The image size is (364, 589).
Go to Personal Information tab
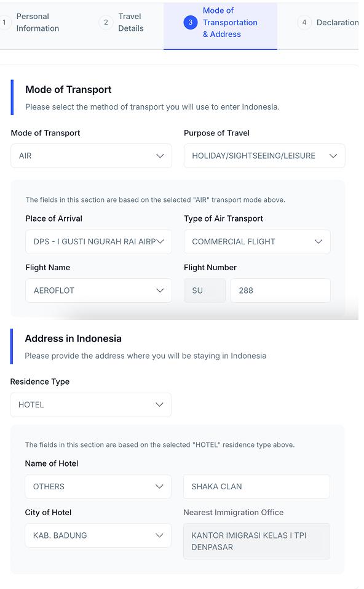click(38, 23)
